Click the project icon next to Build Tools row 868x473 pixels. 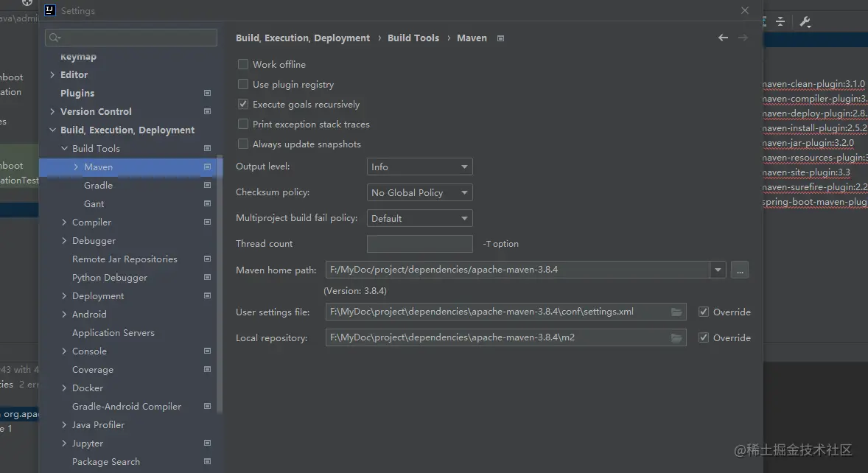pos(208,148)
